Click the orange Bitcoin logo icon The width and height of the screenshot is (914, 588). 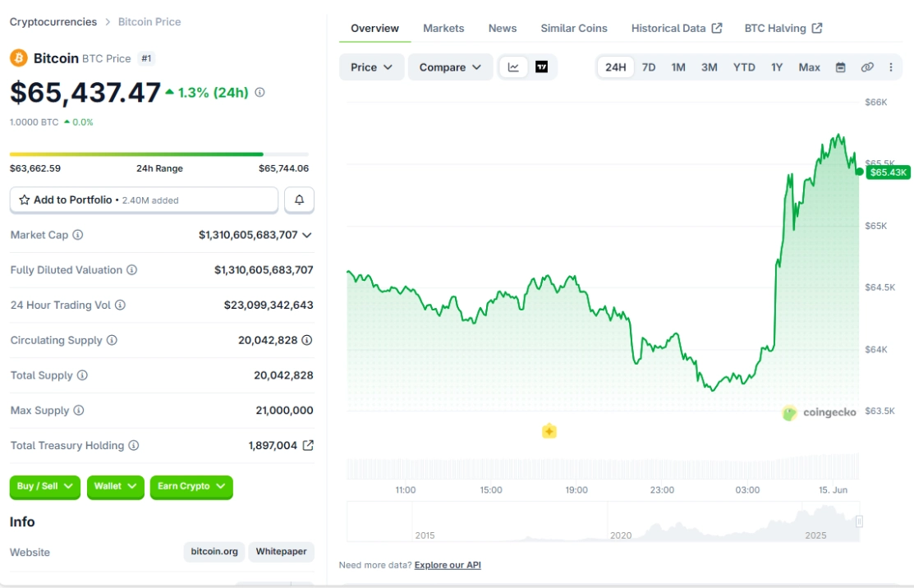pyautogui.click(x=19, y=58)
